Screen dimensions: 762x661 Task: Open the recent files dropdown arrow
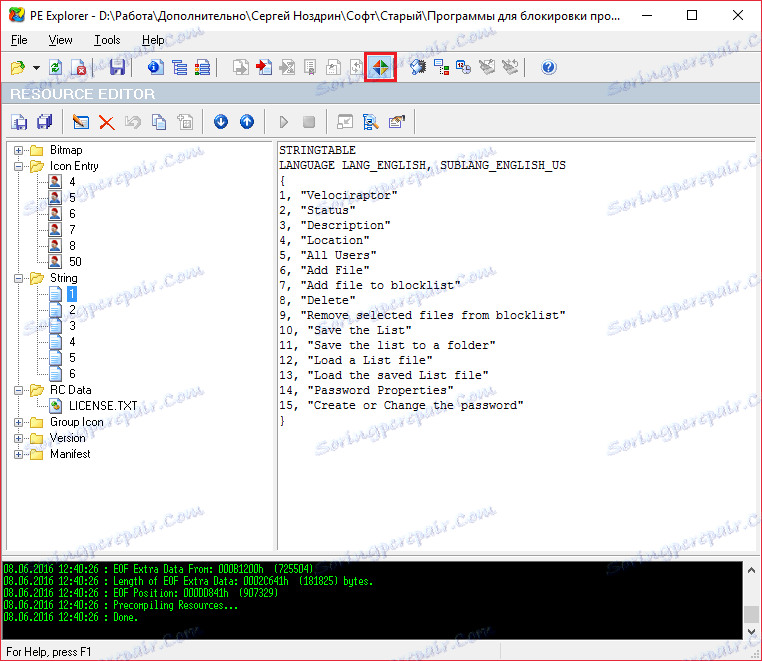[x=36, y=68]
